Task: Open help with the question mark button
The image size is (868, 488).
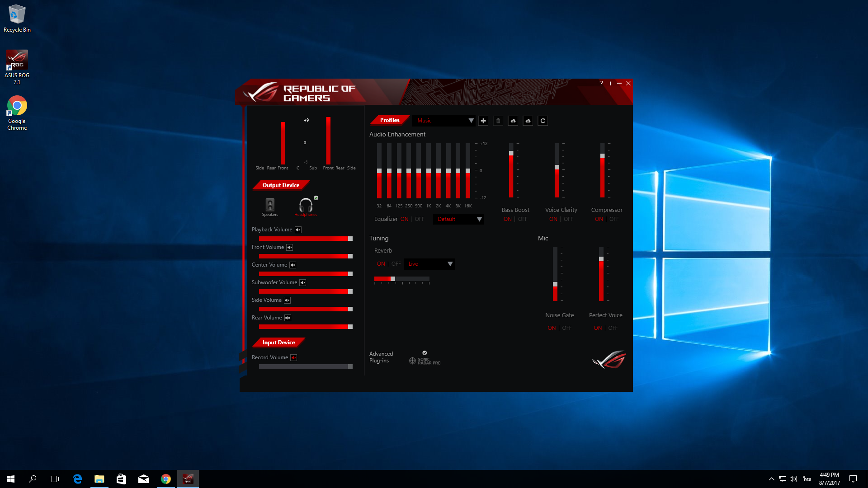Action: click(600, 83)
